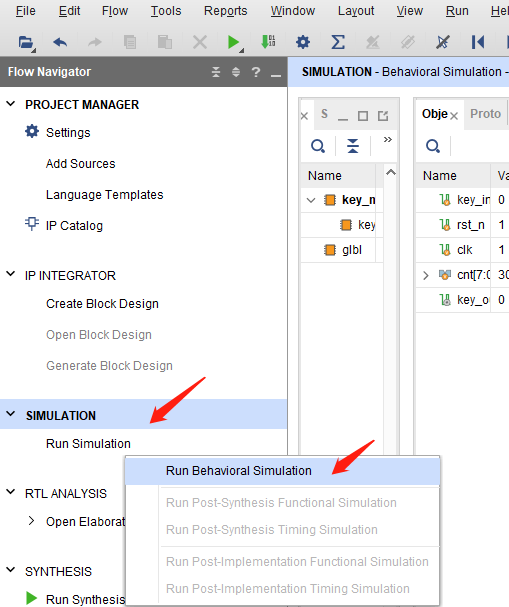Screen dimensions: 509x607
Task: Search in the Scope panel
Action: coord(318,146)
